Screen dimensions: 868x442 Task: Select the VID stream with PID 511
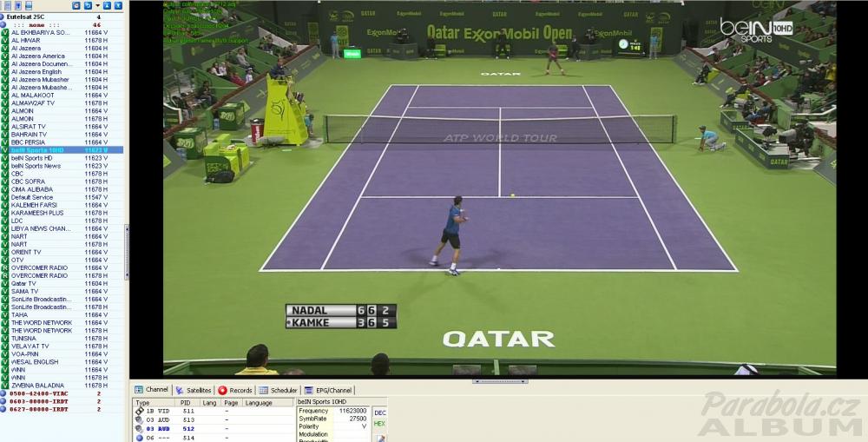[x=214, y=411]
